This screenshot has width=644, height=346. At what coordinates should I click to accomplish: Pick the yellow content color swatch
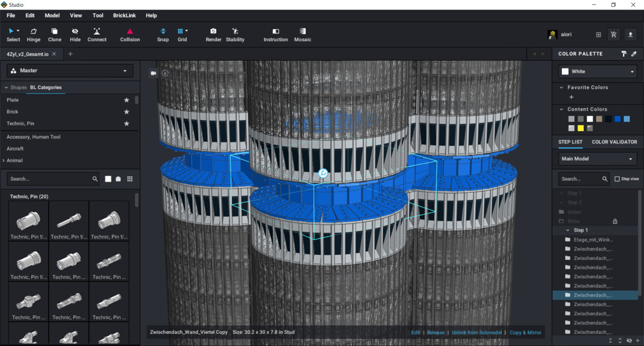(580, 128)
